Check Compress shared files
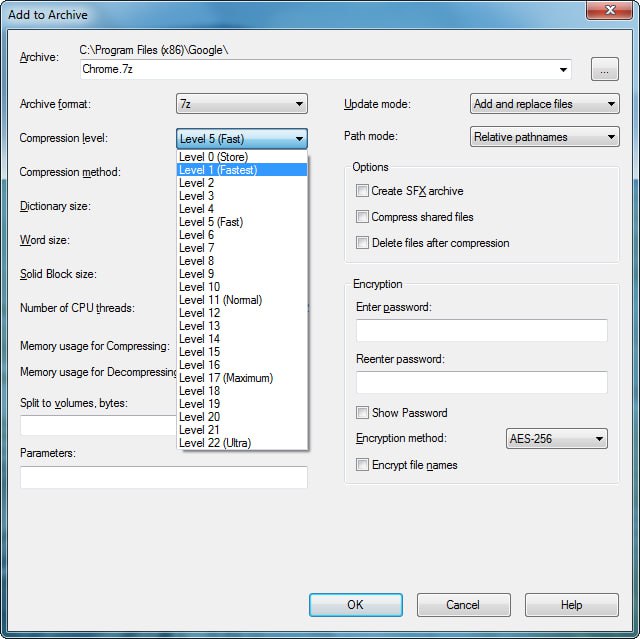640x639 pixels. coord(362,217)
